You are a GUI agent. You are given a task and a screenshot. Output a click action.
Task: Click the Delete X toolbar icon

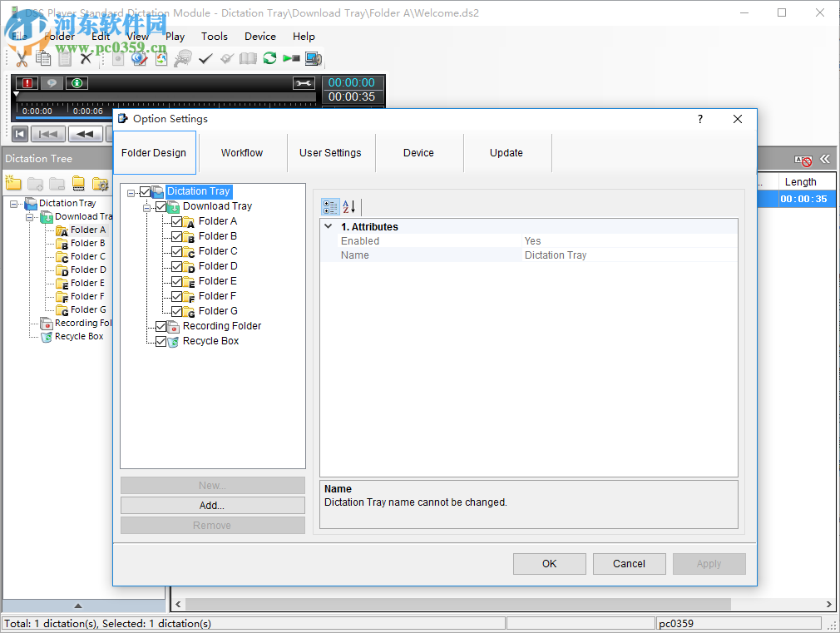(x=86, y=58)
